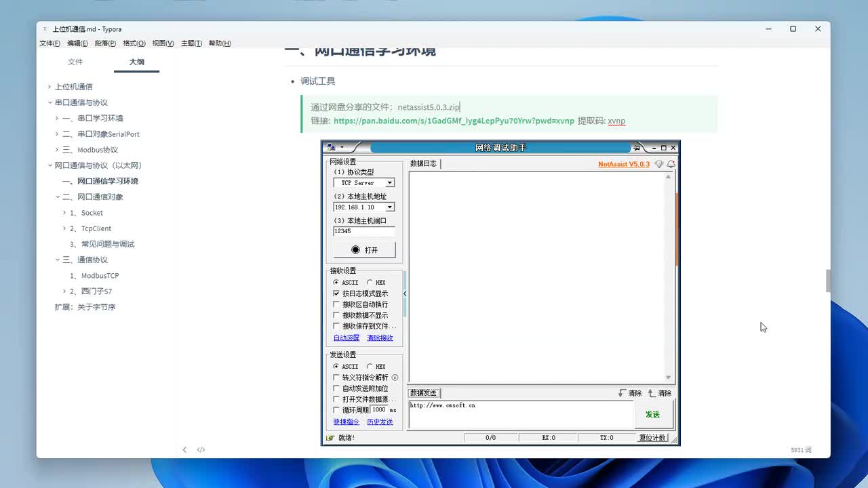Jump to 3、常见问题与调试 outline heading
Image resolution: width=868 pixels, height=488 pixels.
pyautogui.click(x=102, y=244)
